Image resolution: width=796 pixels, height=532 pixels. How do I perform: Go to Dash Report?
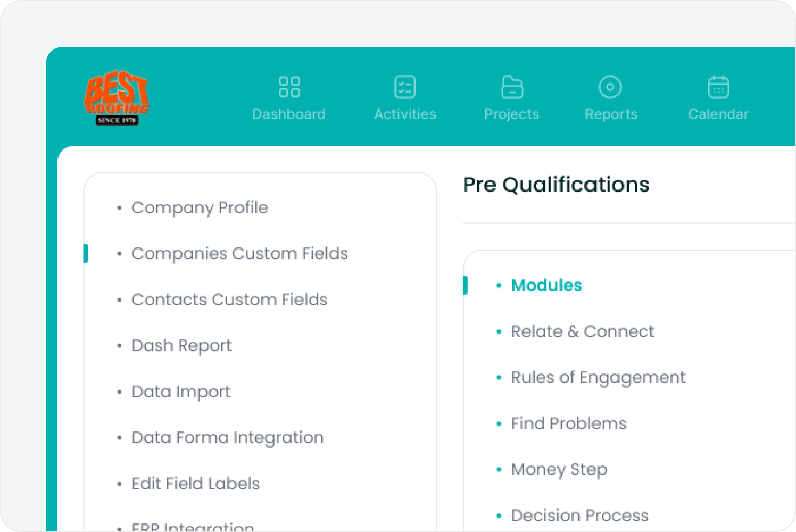pos(181,346)
